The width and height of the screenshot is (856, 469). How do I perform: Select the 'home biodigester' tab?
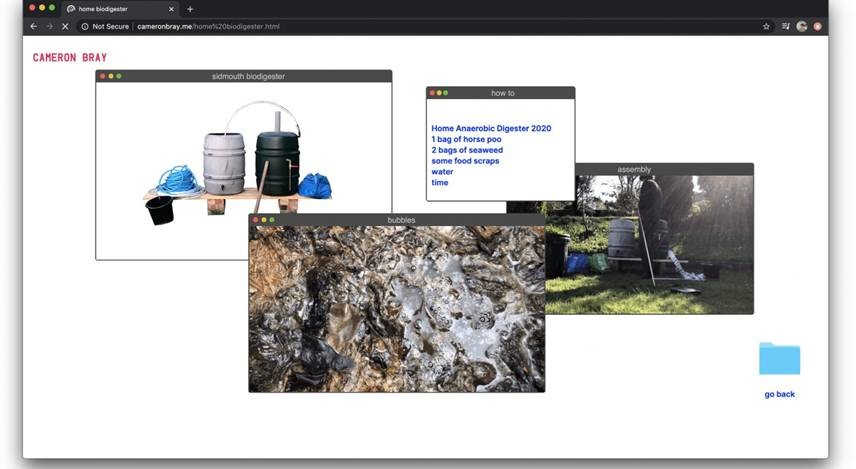110,9
